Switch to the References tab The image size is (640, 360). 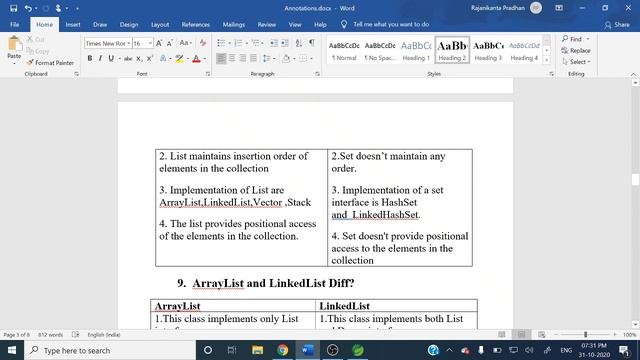point(196,24)
